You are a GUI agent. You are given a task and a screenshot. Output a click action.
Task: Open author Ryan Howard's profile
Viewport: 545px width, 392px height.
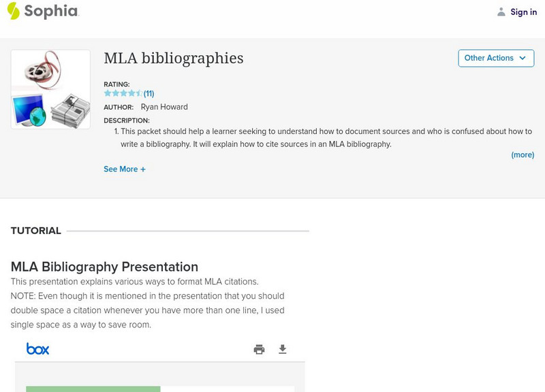(x=164, y=107)
